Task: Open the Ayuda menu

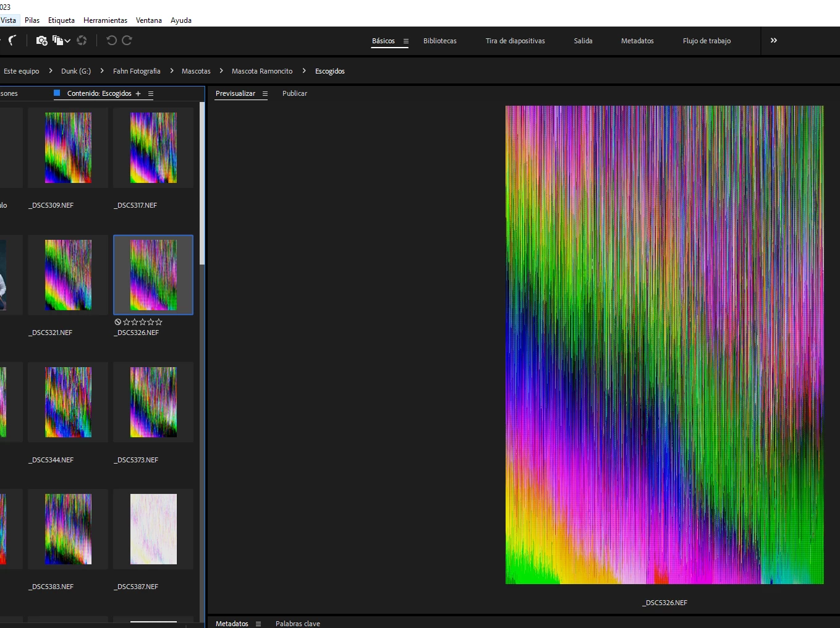Action: click(181, 20)
